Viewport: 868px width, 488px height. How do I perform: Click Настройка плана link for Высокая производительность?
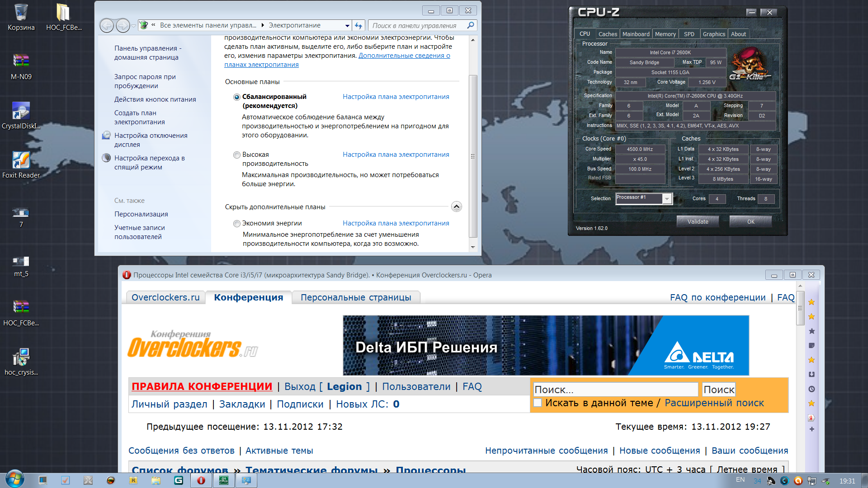tap(396, 155)
